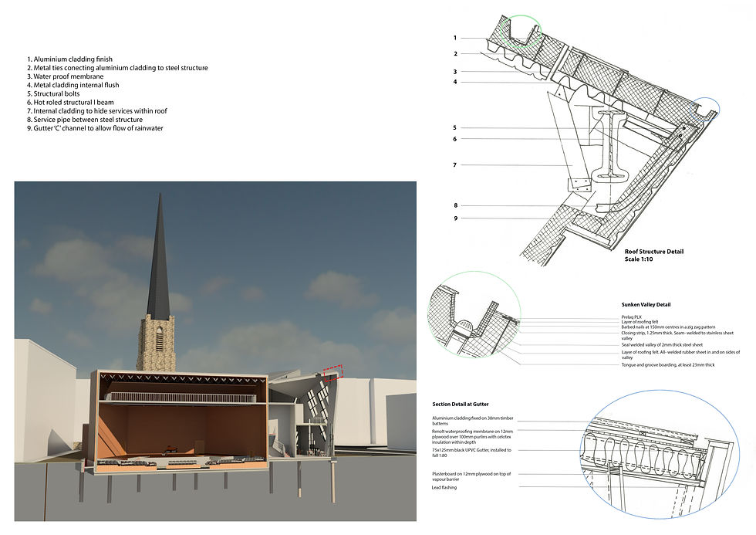This screenshot has height=535, width=756.
Task: Click the church spire in the render
Action: click(160, 256)
